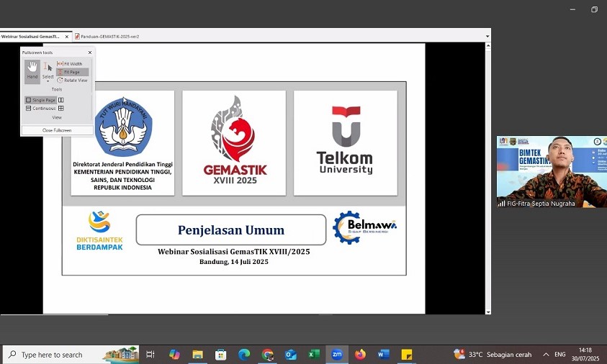Click the Diktisaintek Berdampak logo
607x364 pixels.
pyautogui.click(x=99, y=230)
